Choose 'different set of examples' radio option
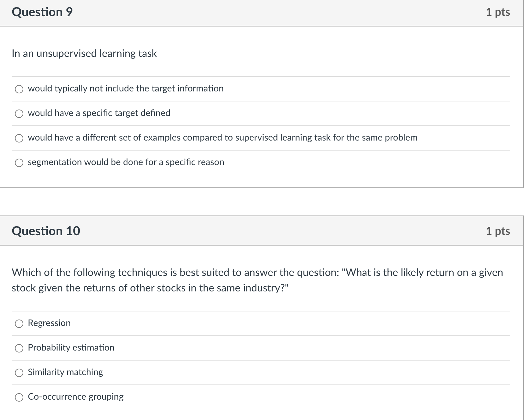Image resolution: width=529 pixels, height=420 pixels. click(19, 138)
